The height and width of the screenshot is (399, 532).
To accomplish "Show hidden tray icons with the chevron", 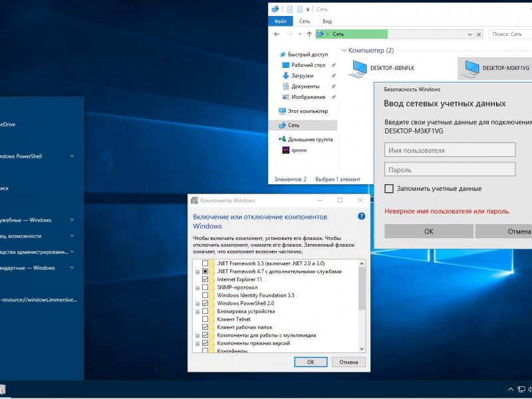I will pos(510,390).
